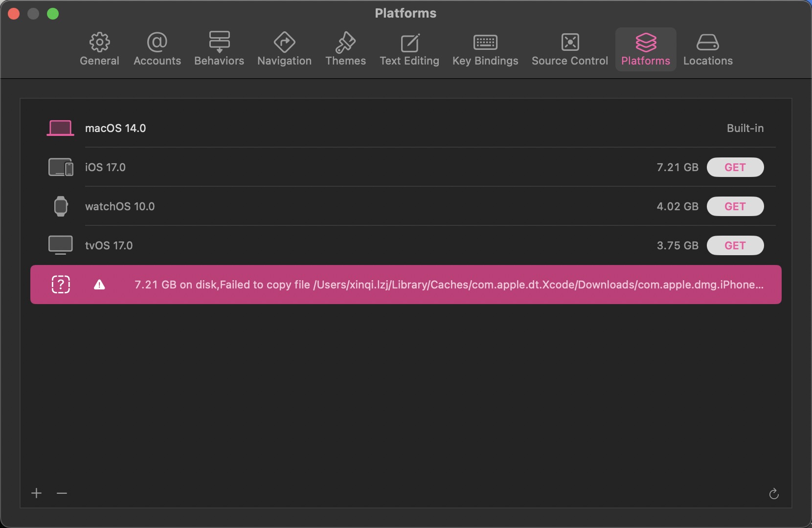
Task: Open the Themes pane
Action: 345,49
